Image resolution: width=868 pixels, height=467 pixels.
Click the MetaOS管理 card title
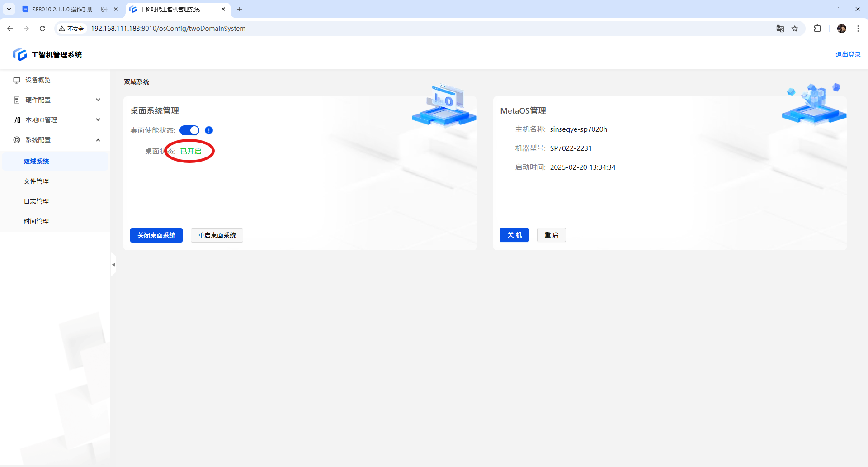(523, 111)
